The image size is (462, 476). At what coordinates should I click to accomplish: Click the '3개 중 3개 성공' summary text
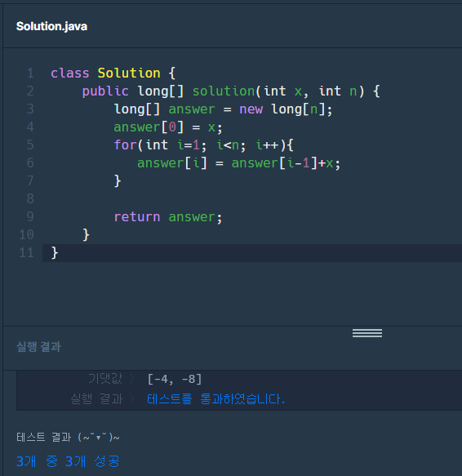(x=68, y=461)
